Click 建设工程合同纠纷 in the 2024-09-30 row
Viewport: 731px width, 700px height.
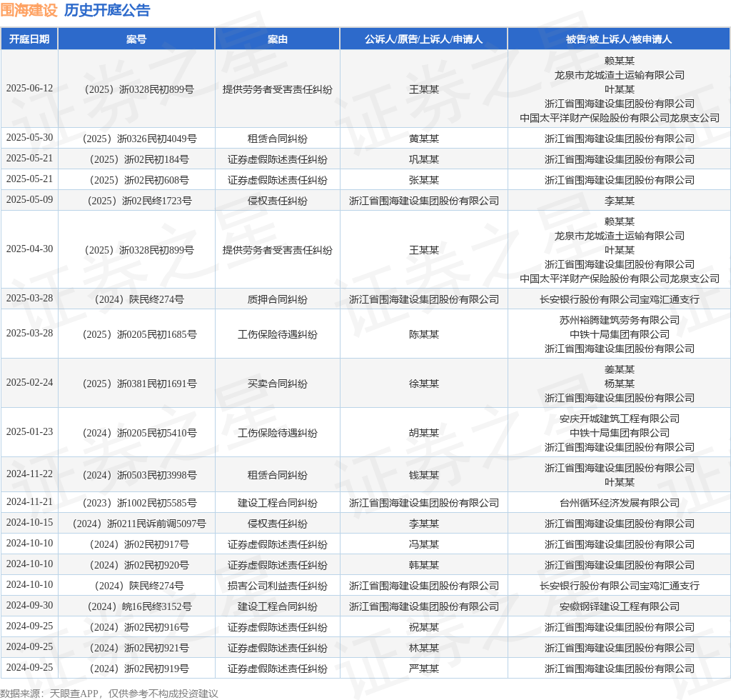pos(278,606)
